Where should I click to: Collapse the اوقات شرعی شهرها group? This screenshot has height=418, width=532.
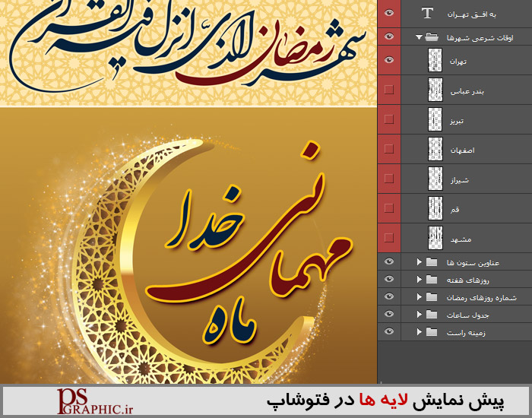[418, 36]
